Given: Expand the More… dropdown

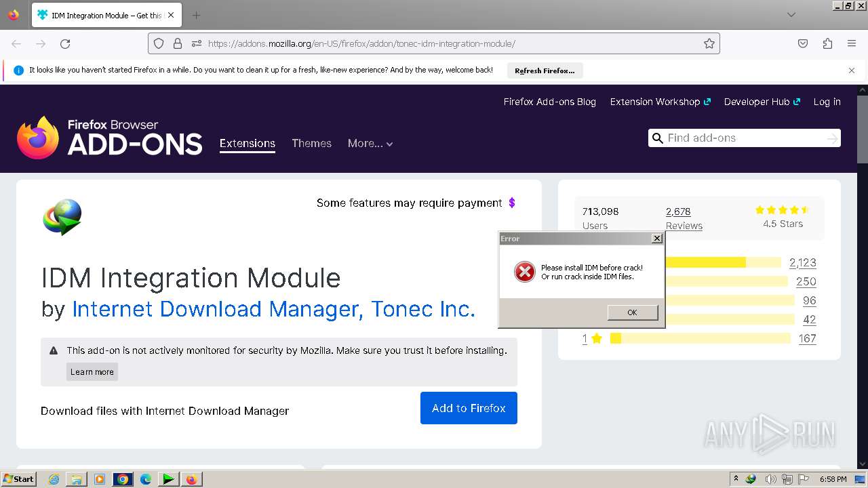Looking at the screenshot, I should (370, 143).
